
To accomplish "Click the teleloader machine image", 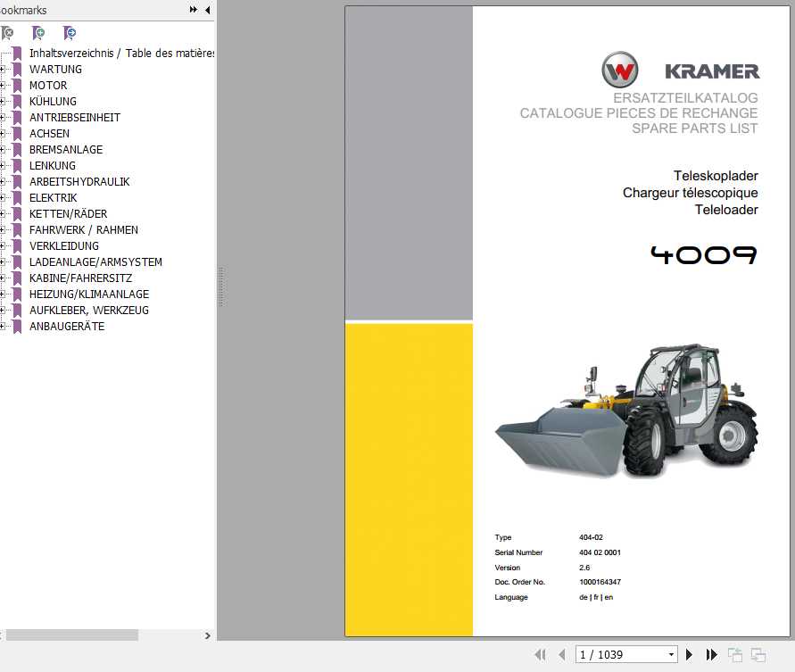I will (x=627, y=411).
